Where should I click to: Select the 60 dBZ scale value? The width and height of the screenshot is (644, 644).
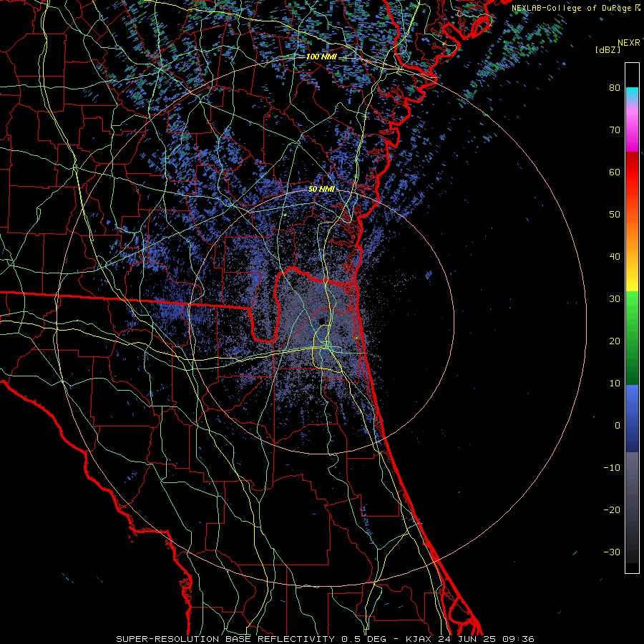(x=615, y=172)
